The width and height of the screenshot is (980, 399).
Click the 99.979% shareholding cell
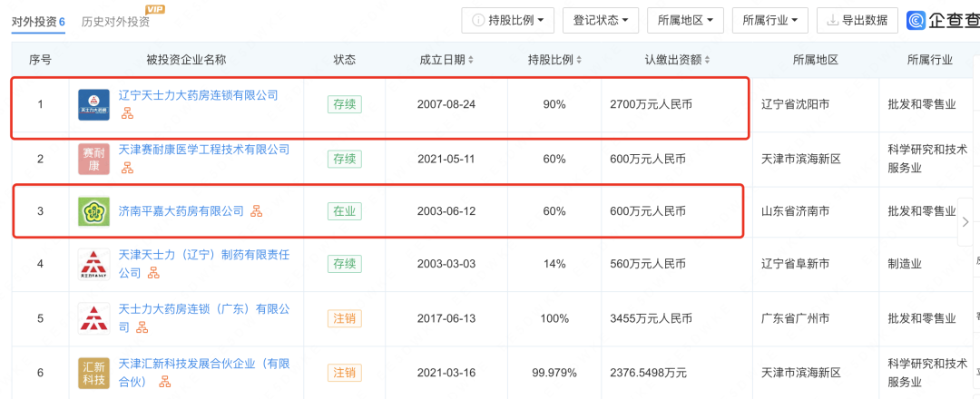click(x=554, y=373)
